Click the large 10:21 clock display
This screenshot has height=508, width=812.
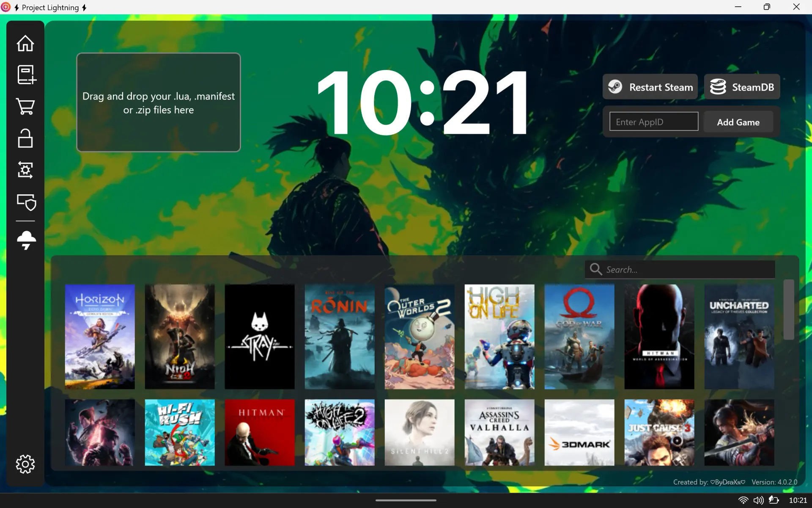click(423, 102)
